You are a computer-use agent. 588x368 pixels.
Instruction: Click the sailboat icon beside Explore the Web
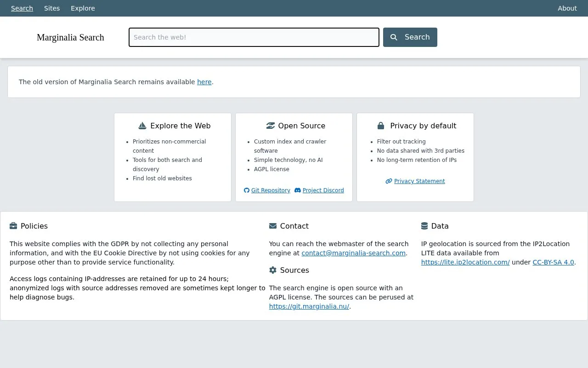coord(142,126)
